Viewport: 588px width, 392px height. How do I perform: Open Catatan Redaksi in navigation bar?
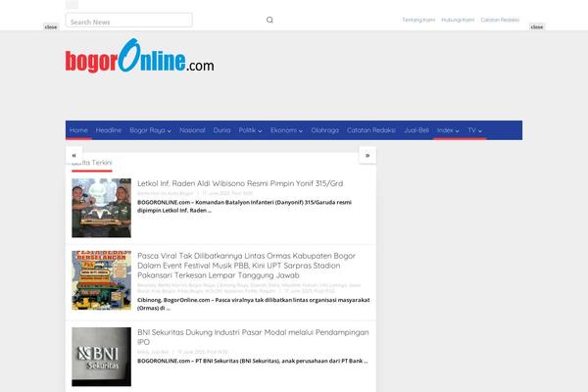tap(371, 130)
